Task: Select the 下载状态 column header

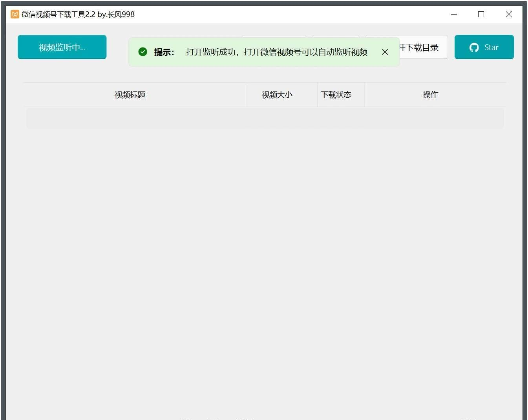Action: [336, 95]
